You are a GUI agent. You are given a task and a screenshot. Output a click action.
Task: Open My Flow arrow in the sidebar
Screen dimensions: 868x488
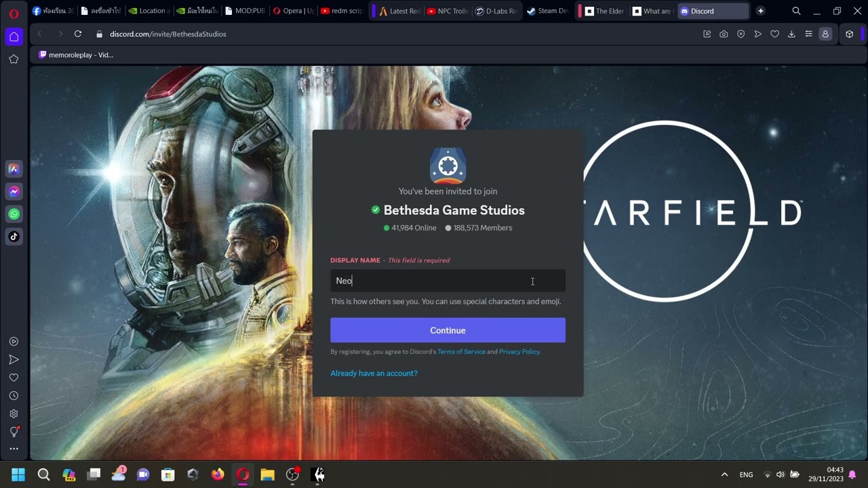click(x=14, y=359)
